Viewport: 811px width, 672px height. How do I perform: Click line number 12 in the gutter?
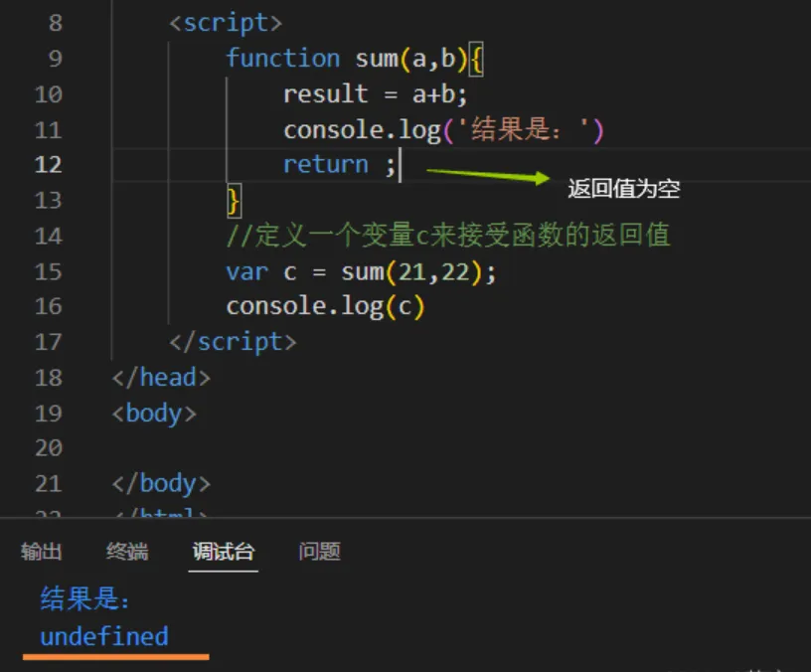click(48, 165)
